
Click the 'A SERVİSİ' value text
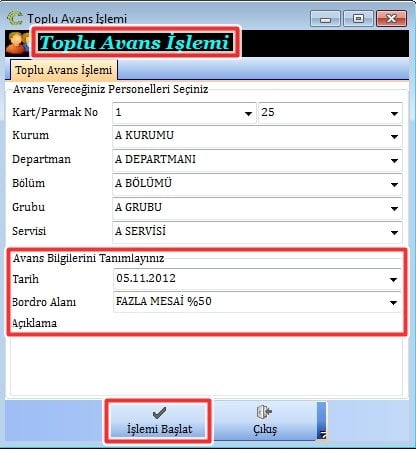coord(140,231)
